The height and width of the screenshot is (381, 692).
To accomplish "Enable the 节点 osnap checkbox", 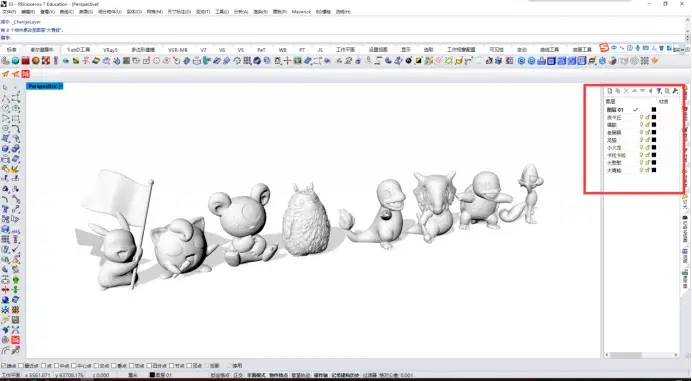I will pos(172,366).
